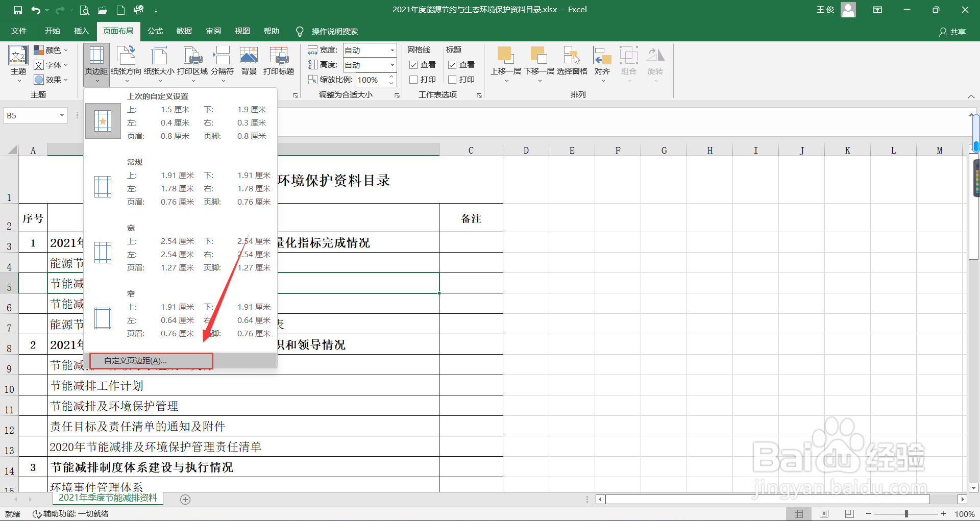Click the 选择窗格 (Selection Pane) icon
Image resolution: width=980 pixels, height=521 pixels.
tap(572, 61)
